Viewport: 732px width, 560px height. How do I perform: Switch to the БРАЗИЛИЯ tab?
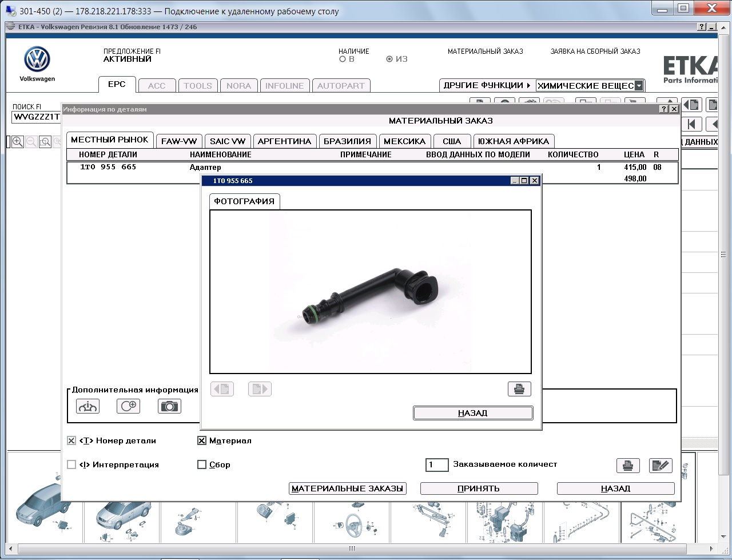[x=347, y=141]
